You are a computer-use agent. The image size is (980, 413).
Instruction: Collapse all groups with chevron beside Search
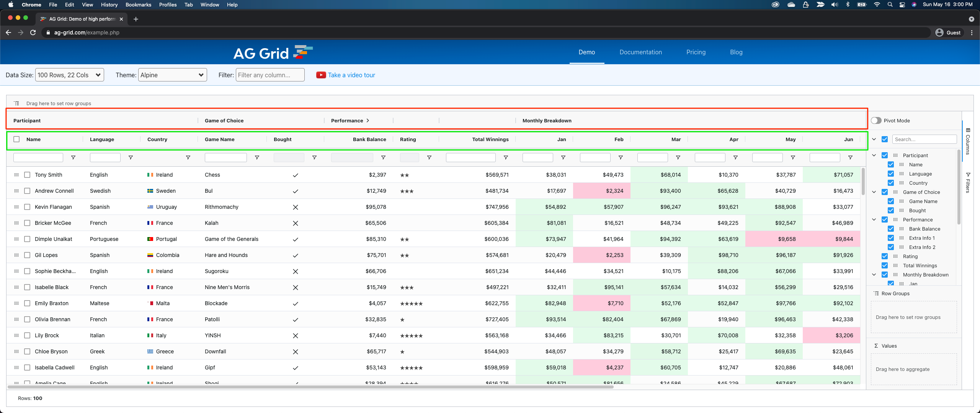tap(874, 139)
